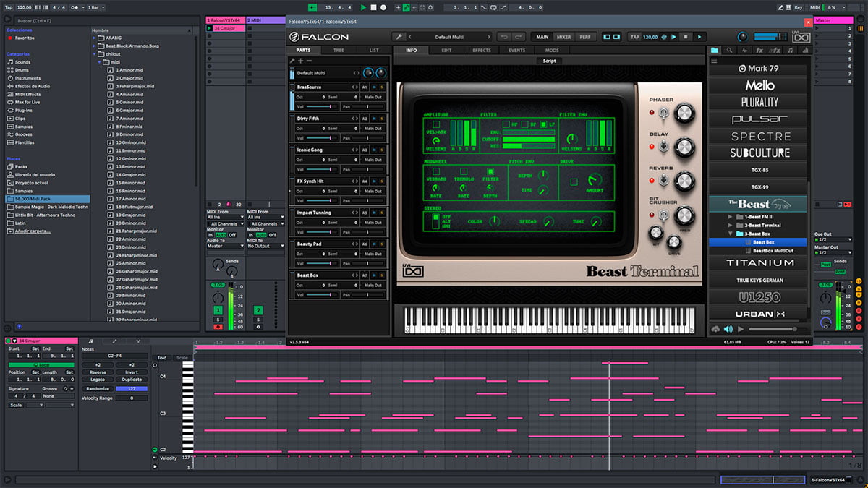This screenshot has height=488, width=868.
Task: Click the Randomize button
Action: (x=98, y=389)
